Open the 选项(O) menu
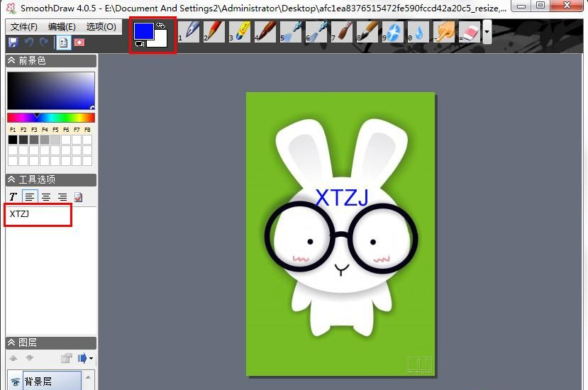The width and height of the screenshot is (588, 390). click(x=101, y=27)
